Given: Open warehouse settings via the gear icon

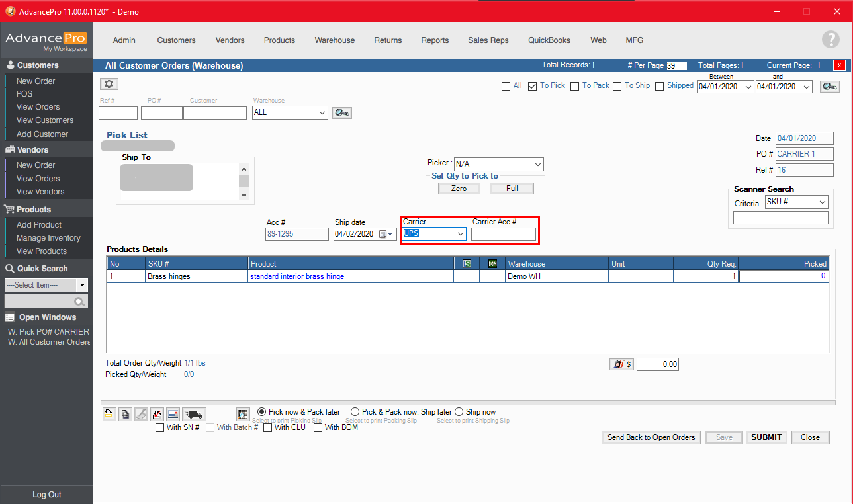Looking at the screenshot, I should 109,83.
